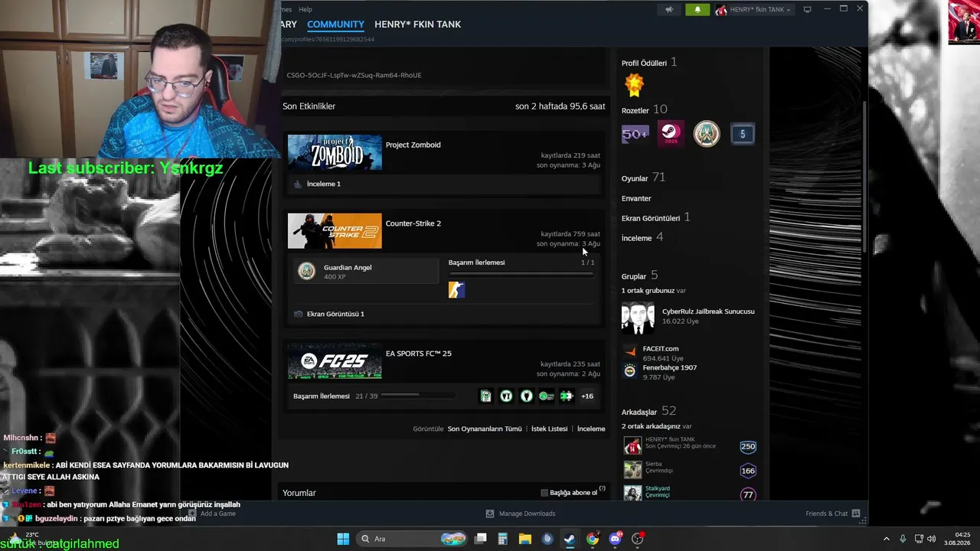The width and height of the screenshot is (980, 551).
Task: Click the first FC 25 achievement icon
Action: coord(486,396)
